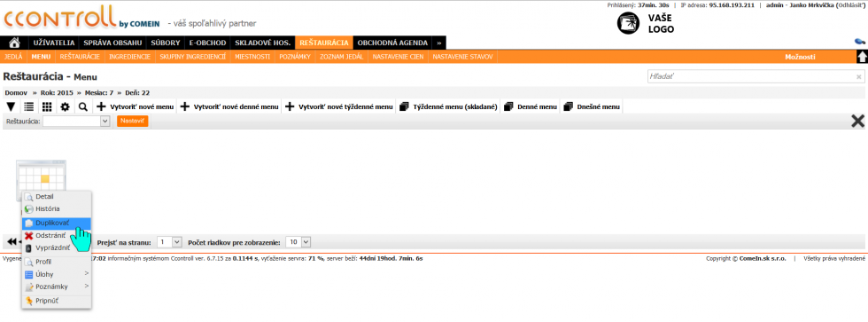Open the NASTAVENIE CIEN submenu item
868x322 pixels.
(x=398, y=57)
